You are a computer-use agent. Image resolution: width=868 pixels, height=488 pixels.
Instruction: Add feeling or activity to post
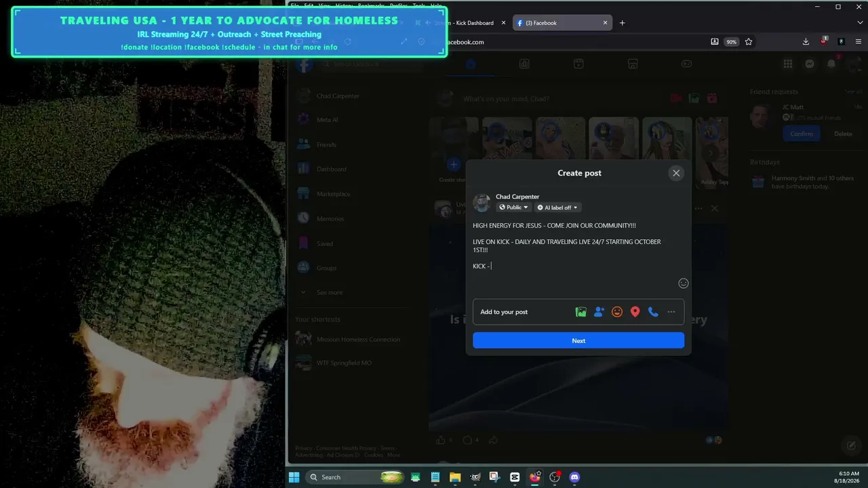click(617, 312)
